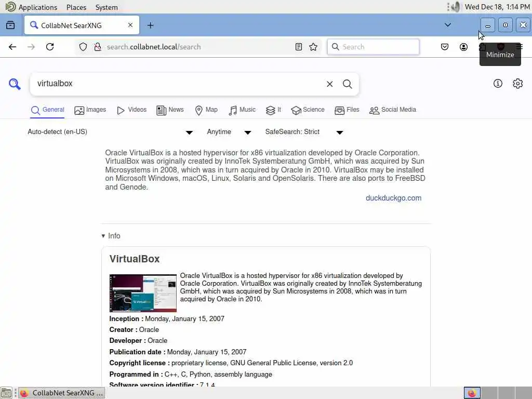Switch to the first workspace

tap(472, 393)
